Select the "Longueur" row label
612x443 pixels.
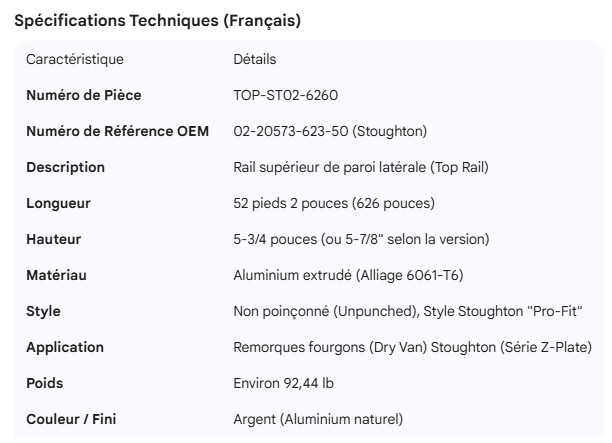(x=58, y=204)
